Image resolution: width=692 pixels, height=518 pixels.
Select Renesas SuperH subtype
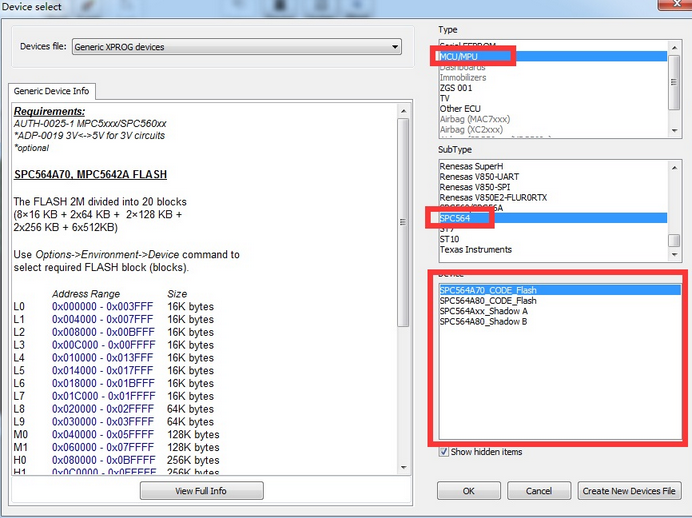click(x=553, y=166)
